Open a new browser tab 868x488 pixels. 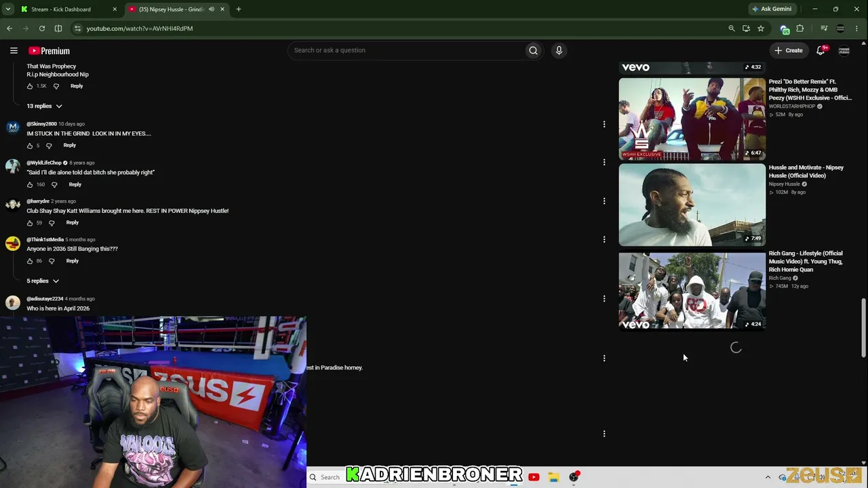[x=239, y=9]
